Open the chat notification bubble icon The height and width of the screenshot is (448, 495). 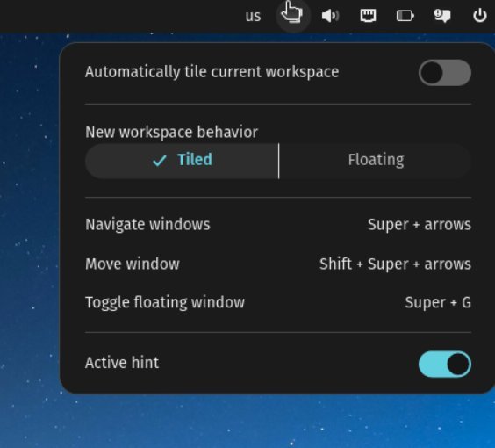(x=442, y=16)
